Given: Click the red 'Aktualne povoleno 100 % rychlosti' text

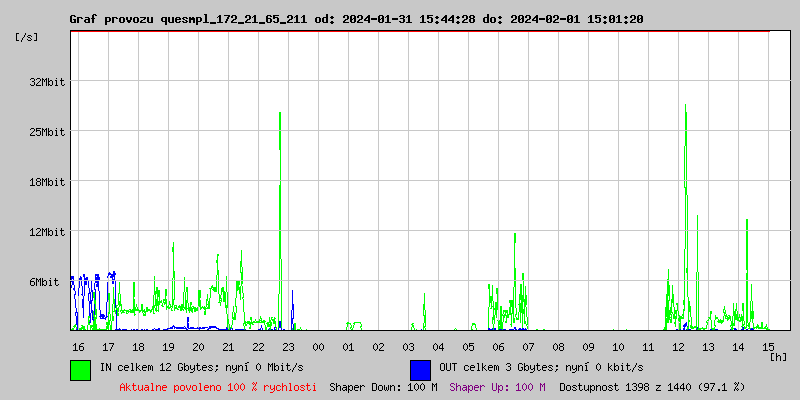Looking at the screenshot, I should click(x=218, y=386).
